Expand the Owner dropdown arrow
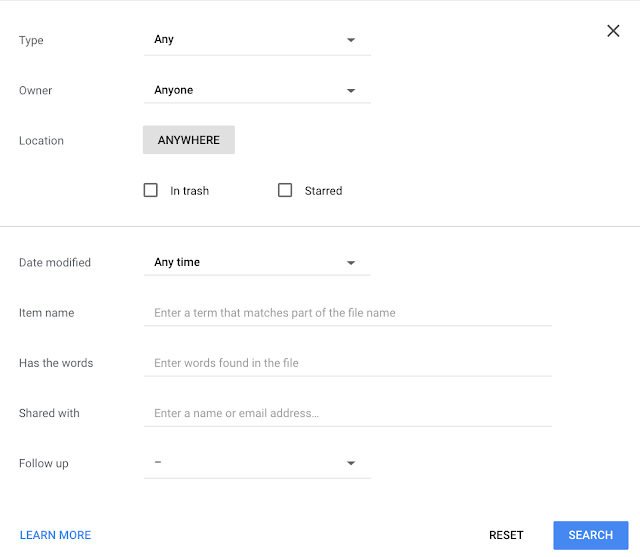 tap(351, 90)
